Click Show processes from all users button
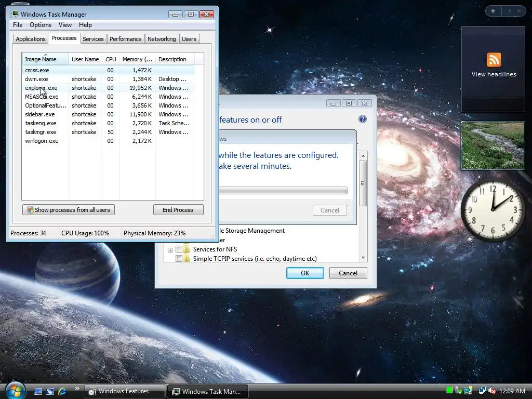532x399 pixels. coord(69,210)
